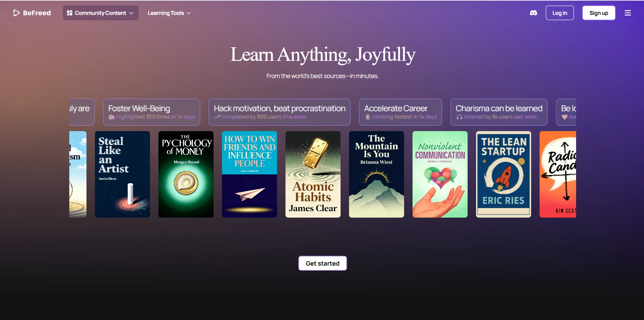Click 'From the world's best sources' subtitle

(323, 76)
